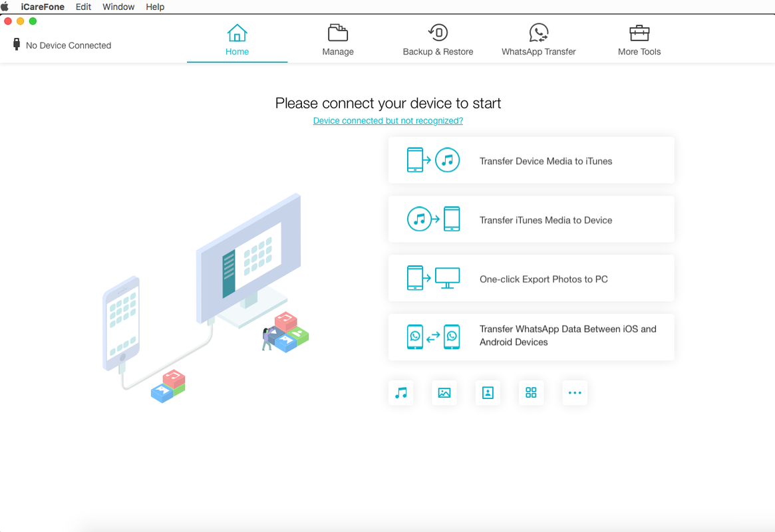This screenshot has width=775, height=532.
Task: Click the 'Device connected but not recognized?' link
Action: [388, 120]
